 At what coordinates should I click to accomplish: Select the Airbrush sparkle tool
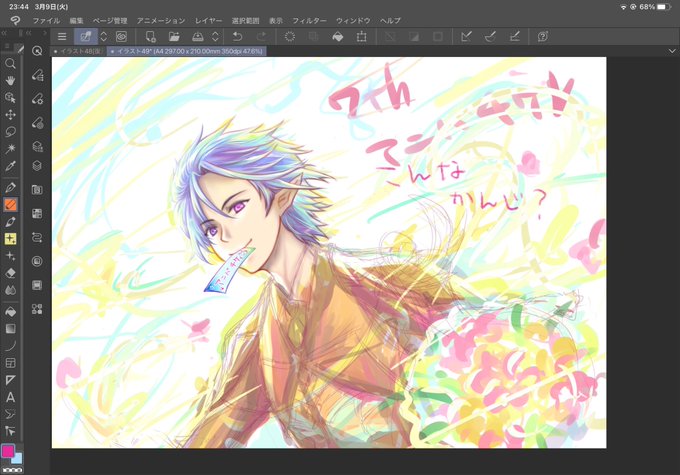coord(10,256)
